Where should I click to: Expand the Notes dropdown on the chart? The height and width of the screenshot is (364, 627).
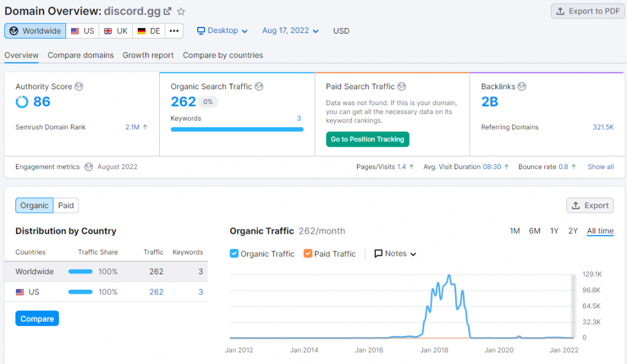395,253
